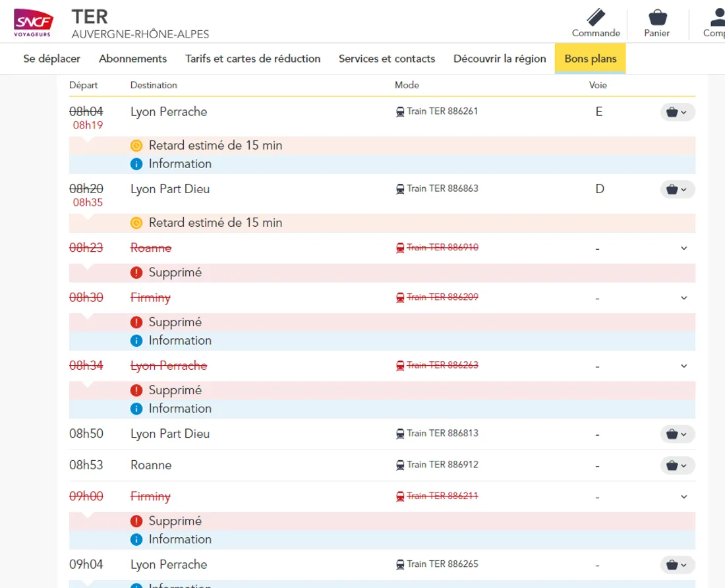Open the Bons plans tab

tap(591, 59)
